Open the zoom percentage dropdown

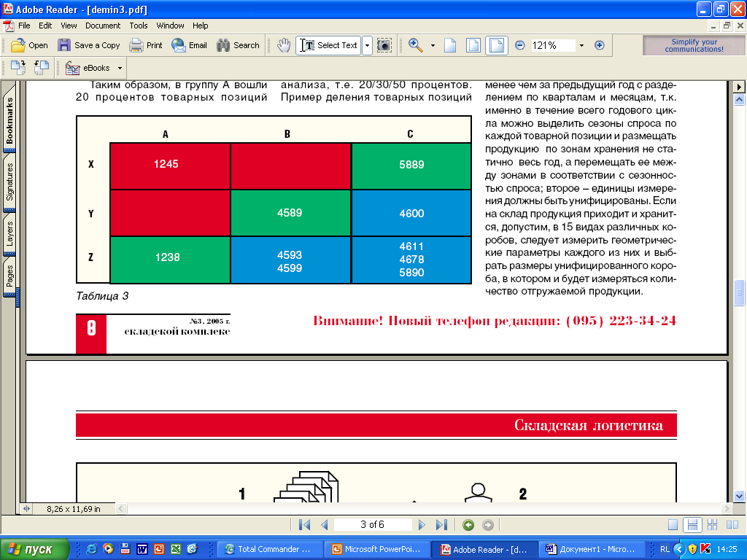point(581,46)
